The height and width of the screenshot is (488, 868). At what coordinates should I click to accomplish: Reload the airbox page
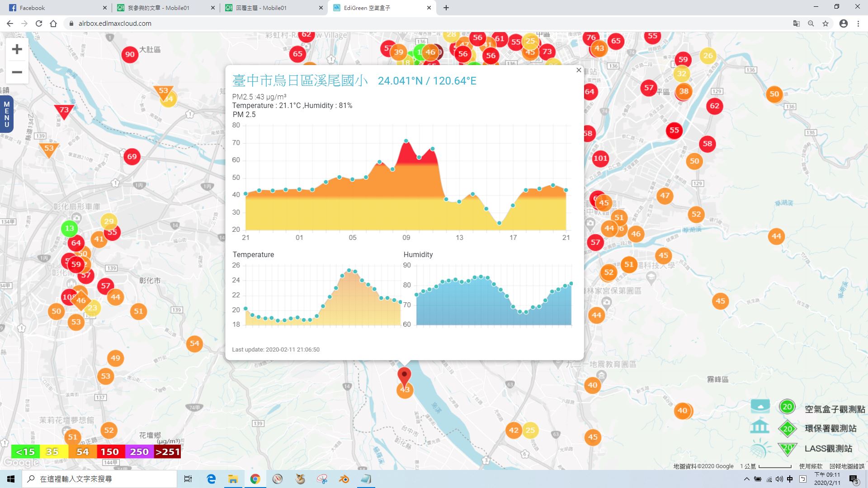coord(39,23)
